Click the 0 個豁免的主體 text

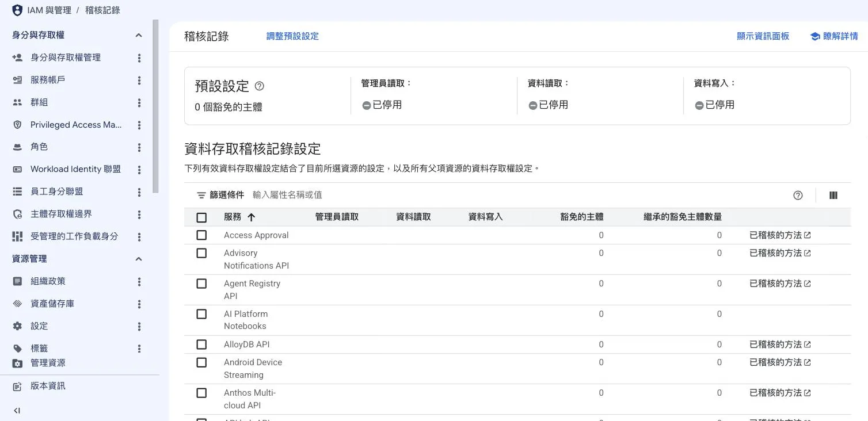(x=229, y=107)
